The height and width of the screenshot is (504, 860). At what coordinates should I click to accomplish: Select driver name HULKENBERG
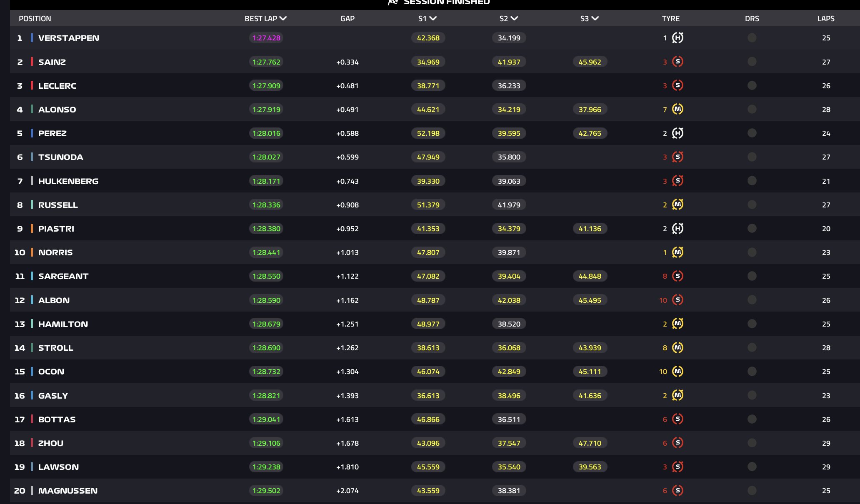[x=68, y=181]
